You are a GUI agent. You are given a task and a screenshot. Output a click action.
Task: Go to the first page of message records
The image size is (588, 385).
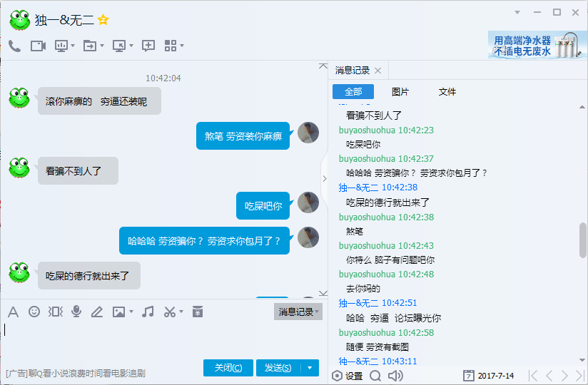coord(533,376)
